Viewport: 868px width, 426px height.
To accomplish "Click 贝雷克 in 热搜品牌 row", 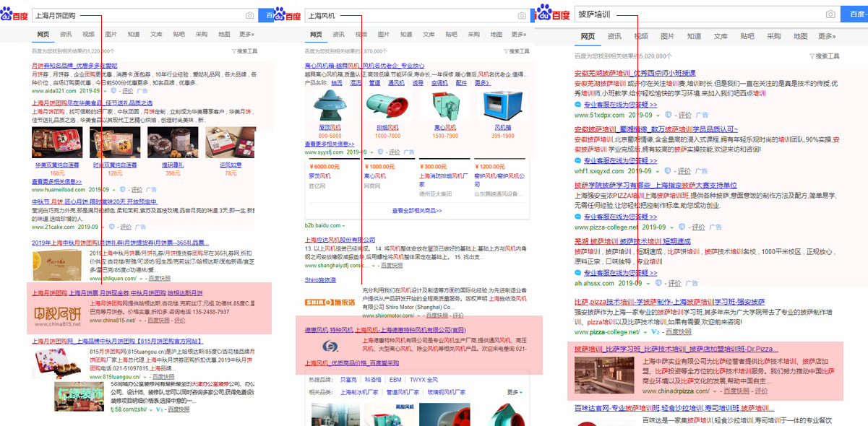I will (x=348, y=380).
